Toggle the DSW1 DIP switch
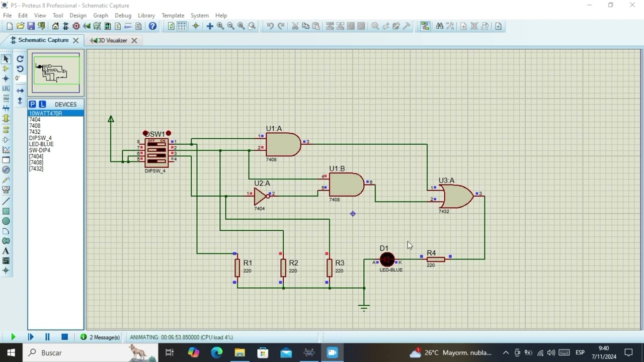 click(x=156, y=152)
